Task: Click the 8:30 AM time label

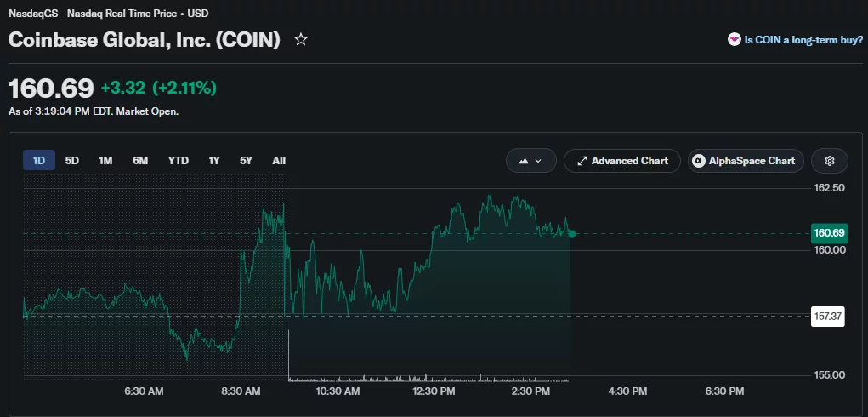Action: coord(241,391)
